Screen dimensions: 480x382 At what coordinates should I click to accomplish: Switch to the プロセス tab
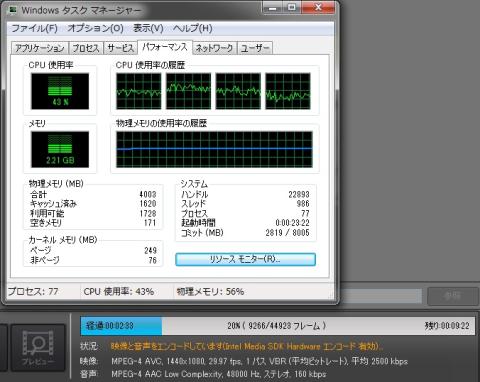(x=86, y=48)
